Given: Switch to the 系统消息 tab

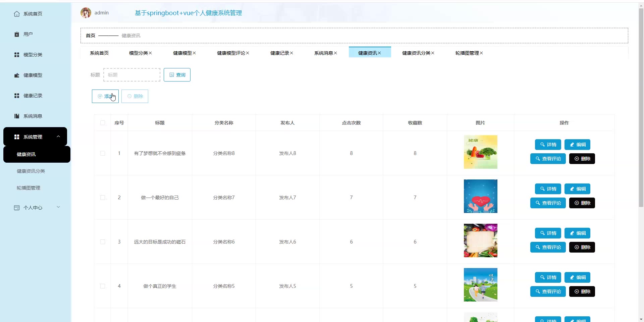Looking at the screenshot, I should (x=323, y=53).
